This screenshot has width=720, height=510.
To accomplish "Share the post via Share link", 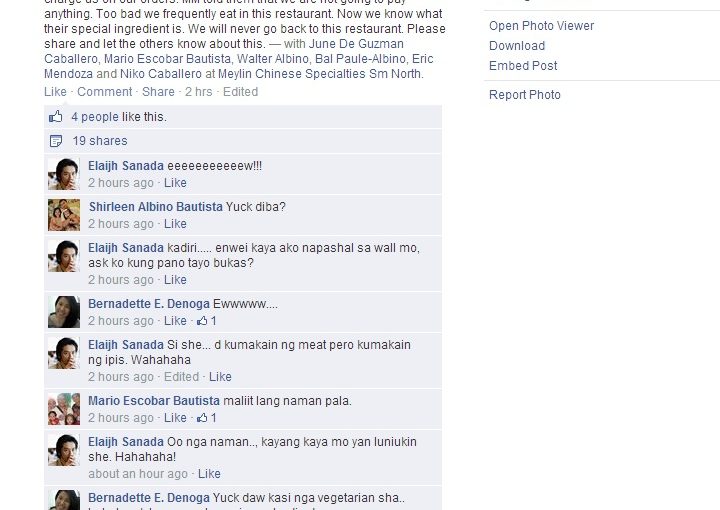I will coord(158,92).
